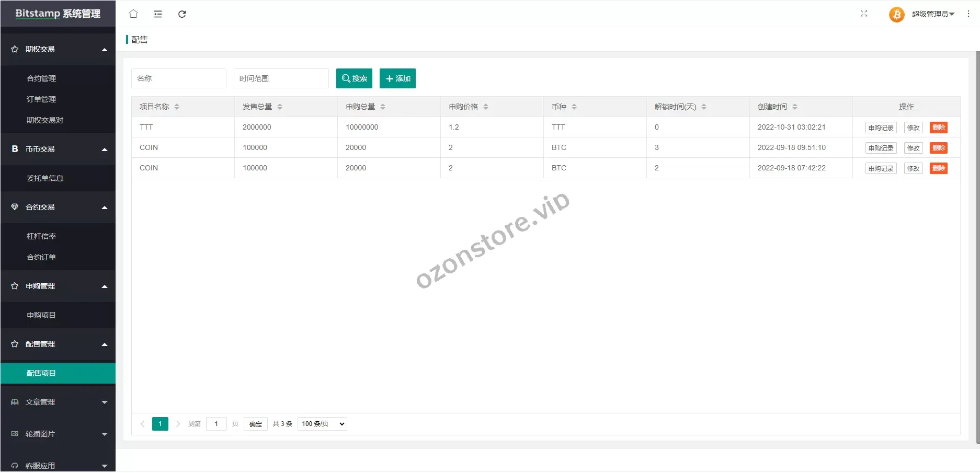Image resolution: width=980 pixels, height=473 pixels.
Task: Open 合约管理 in the sidebar
Action: (x=41, y=78)
